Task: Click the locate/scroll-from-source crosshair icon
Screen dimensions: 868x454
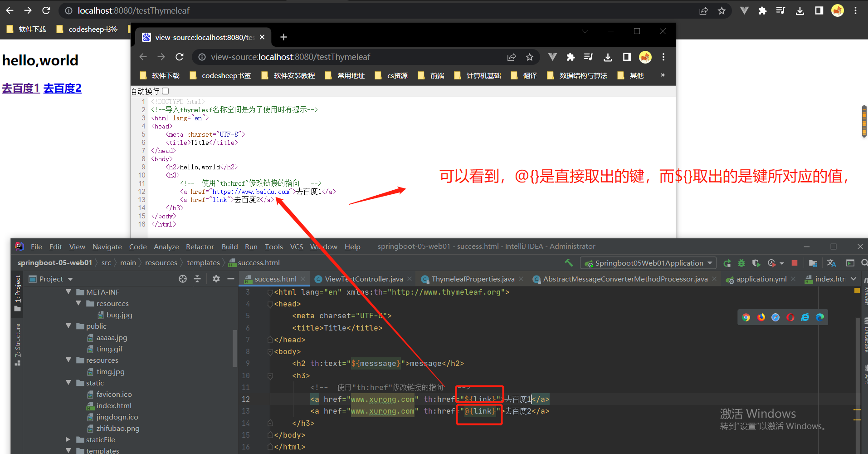Action: (x=183, y=279)
